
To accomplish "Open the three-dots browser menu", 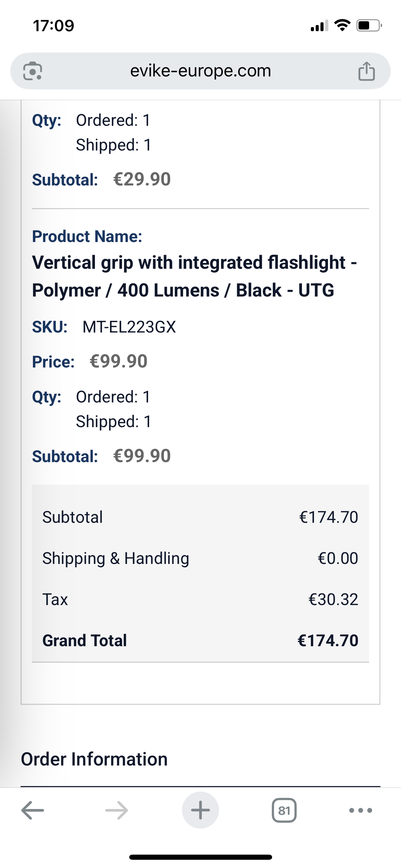I will click(361, 810).
